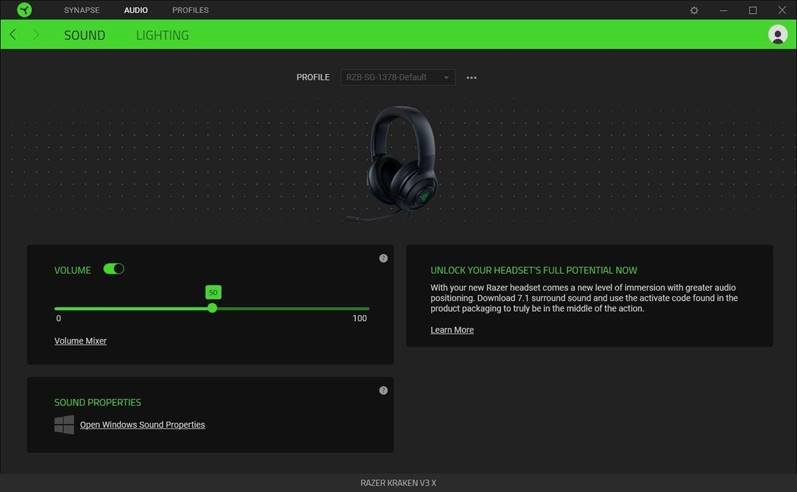The image size is (797, 492).
Task: Click the Learn More link
Action: [452, 330]
